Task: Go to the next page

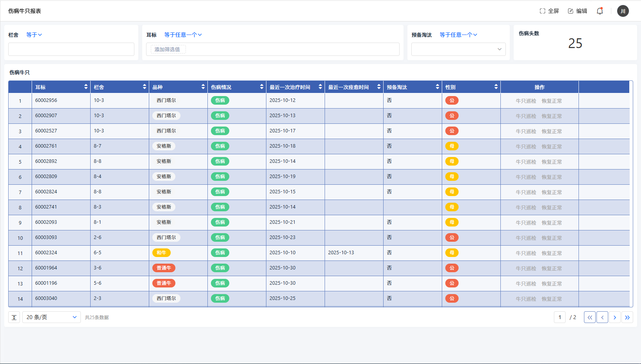Action: tap(614, 318)
